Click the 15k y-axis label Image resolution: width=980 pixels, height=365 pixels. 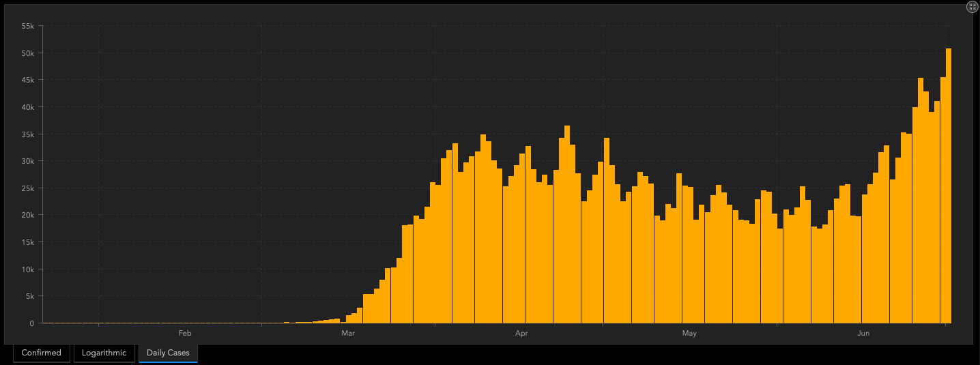click(x=28, y=242)
